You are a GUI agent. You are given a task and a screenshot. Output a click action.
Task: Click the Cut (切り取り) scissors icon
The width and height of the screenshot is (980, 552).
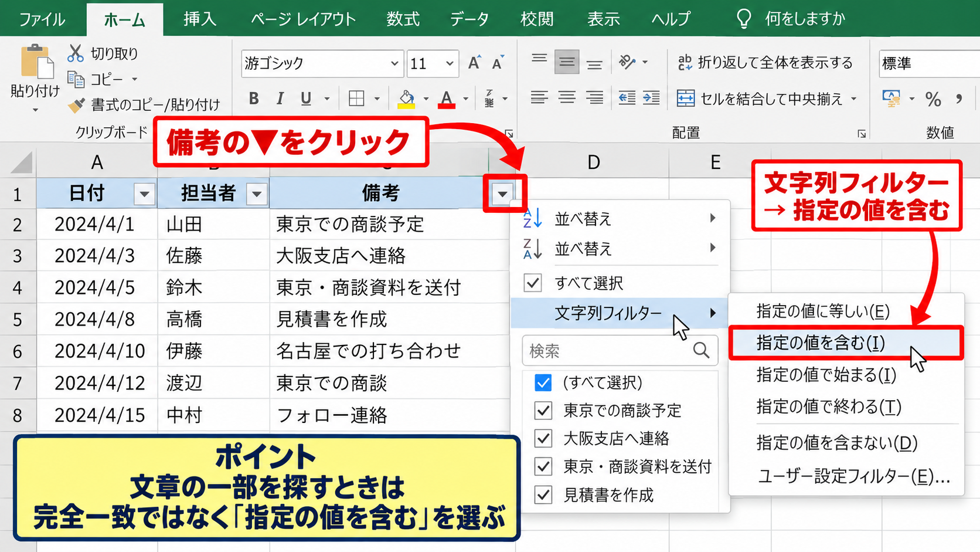click(76, 53)
